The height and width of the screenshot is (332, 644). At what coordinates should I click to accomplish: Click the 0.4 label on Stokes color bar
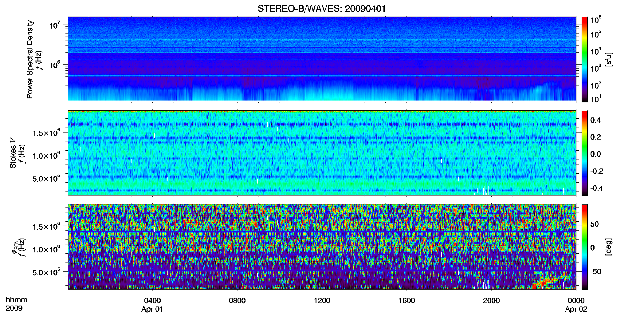[595, 120]
